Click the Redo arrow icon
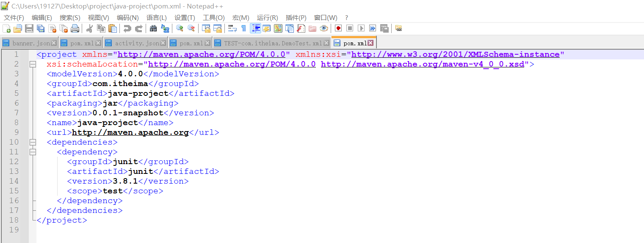 [138, 28]
